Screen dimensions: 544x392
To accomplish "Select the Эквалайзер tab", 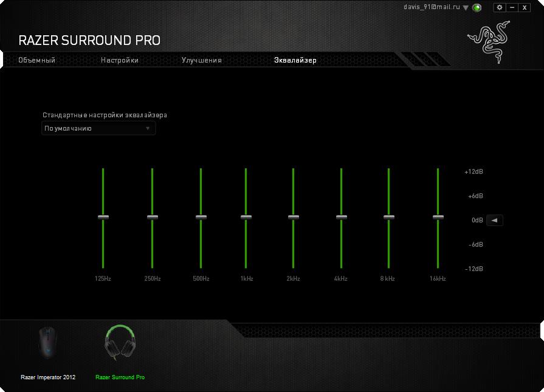I will (x=295, y=60).
